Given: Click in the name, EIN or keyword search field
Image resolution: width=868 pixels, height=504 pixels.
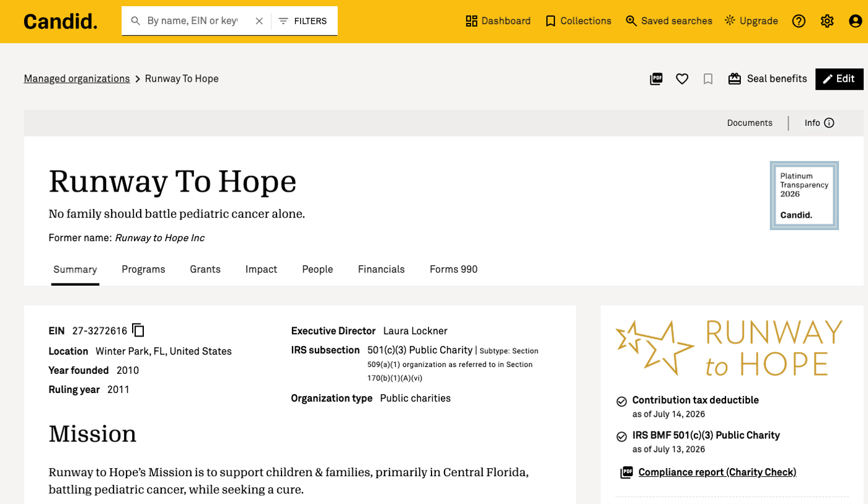Looking at the screenshot, I should click(192, 21).
